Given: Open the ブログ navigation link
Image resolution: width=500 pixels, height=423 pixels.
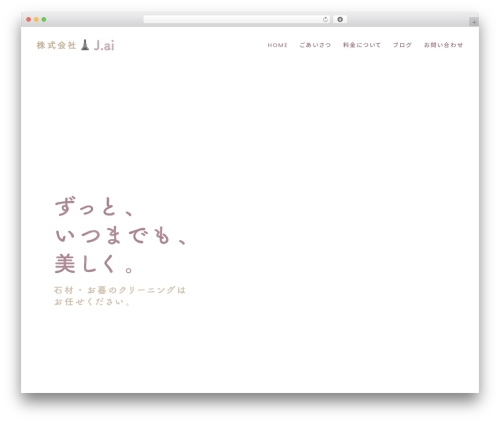Looking at the screenshot, I should click(402, 45).
